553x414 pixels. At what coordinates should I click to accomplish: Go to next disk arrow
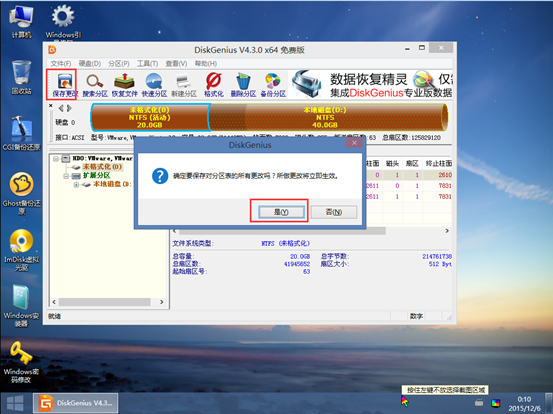[69, 108]
